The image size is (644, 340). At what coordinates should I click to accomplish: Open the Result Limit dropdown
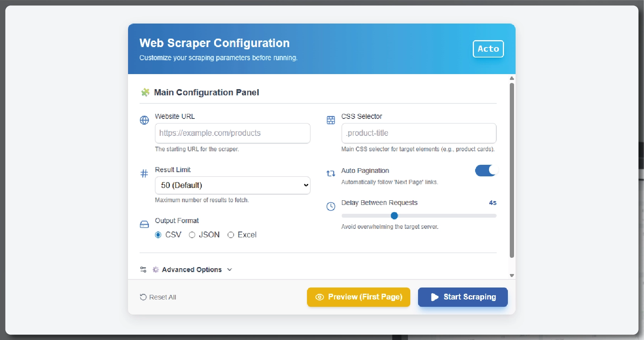(232, 185)
